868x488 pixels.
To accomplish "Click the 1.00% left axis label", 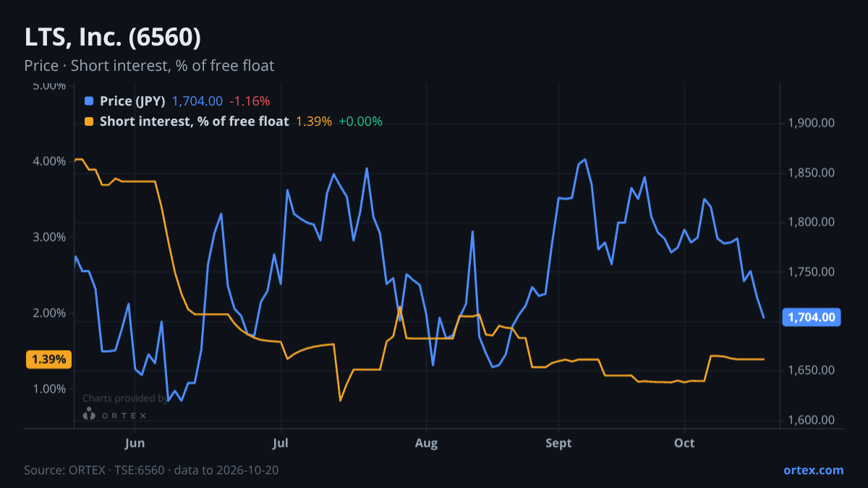I will point(50,389).
